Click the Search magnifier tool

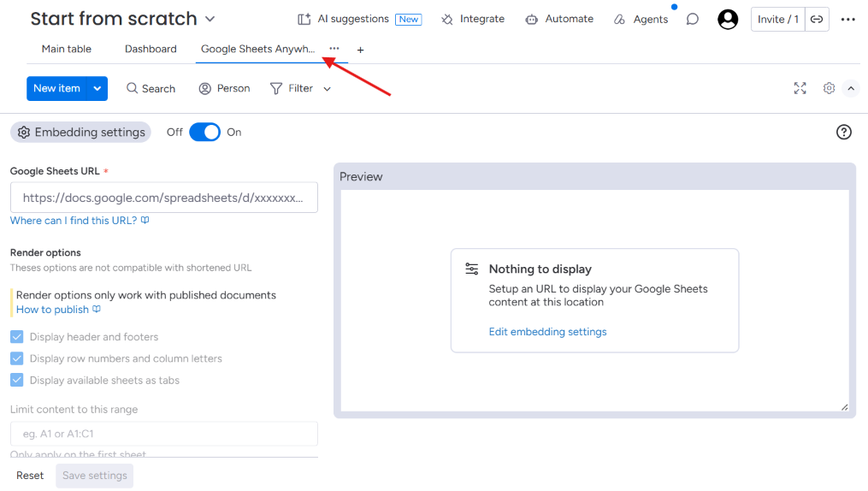(x=151, y=89)
